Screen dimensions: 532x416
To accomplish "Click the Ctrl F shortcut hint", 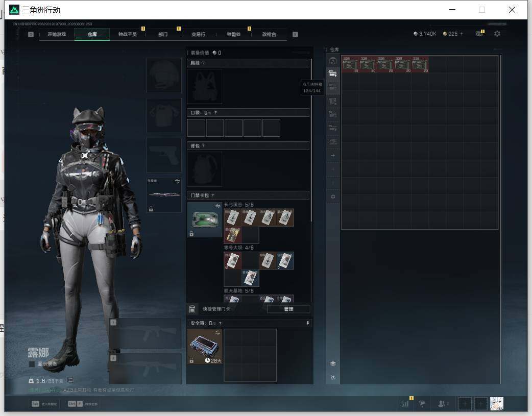I will [x=83, y=404].
